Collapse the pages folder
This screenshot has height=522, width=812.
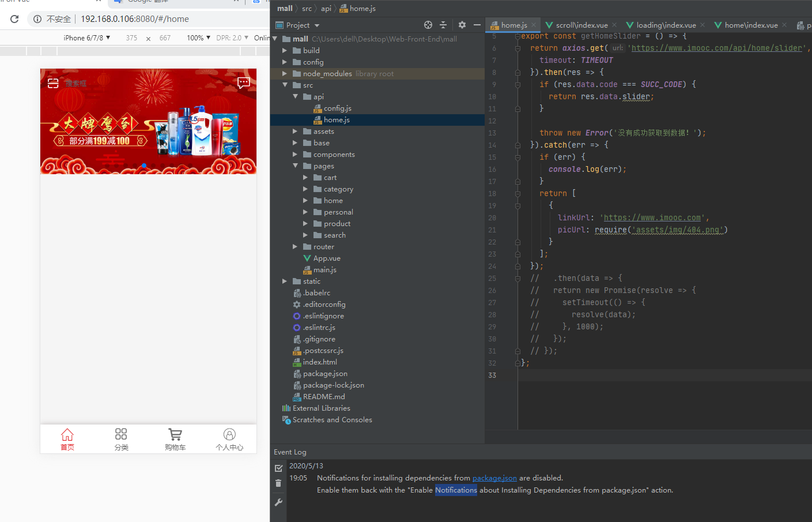(x=295, y=166)
